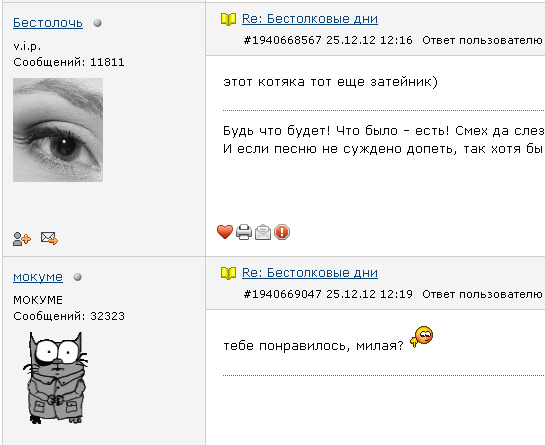This screenshot has width=545, height=445.
Task: Click yellow book icon of мокуме's post
Action: (228, 273)
